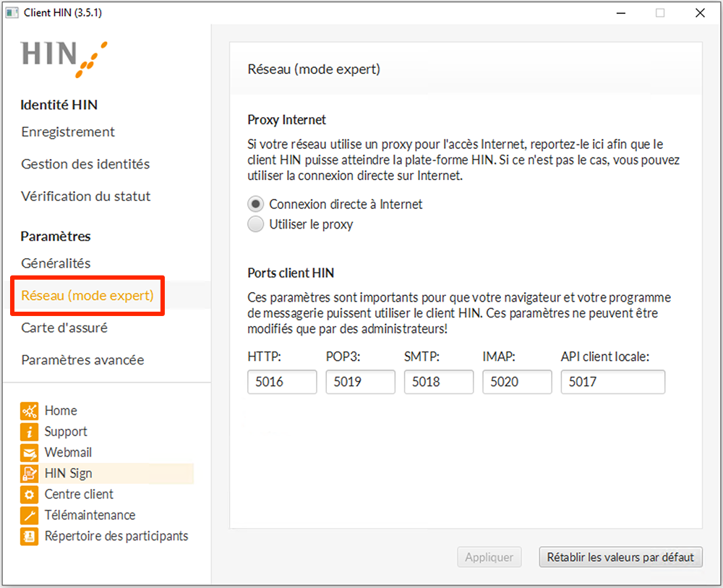Click Rétablir les valeurs par défaut
The image size is (723, 588).
tap(620, 557)
